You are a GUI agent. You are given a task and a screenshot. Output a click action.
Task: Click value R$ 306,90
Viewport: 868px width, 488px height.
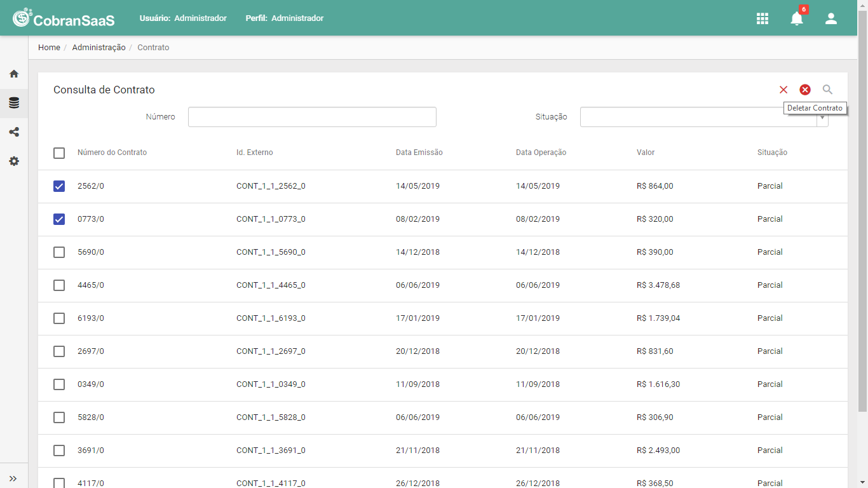(x=655, y=417)
